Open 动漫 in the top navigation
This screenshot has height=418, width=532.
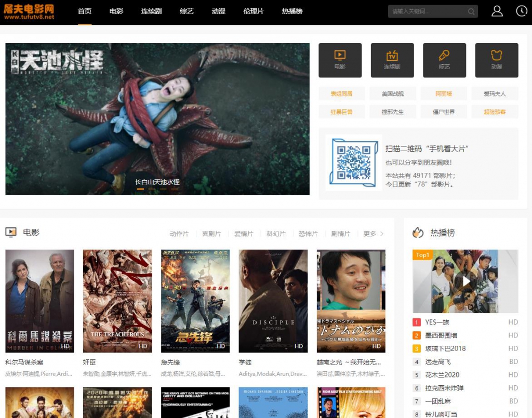[x=219, y=11]
